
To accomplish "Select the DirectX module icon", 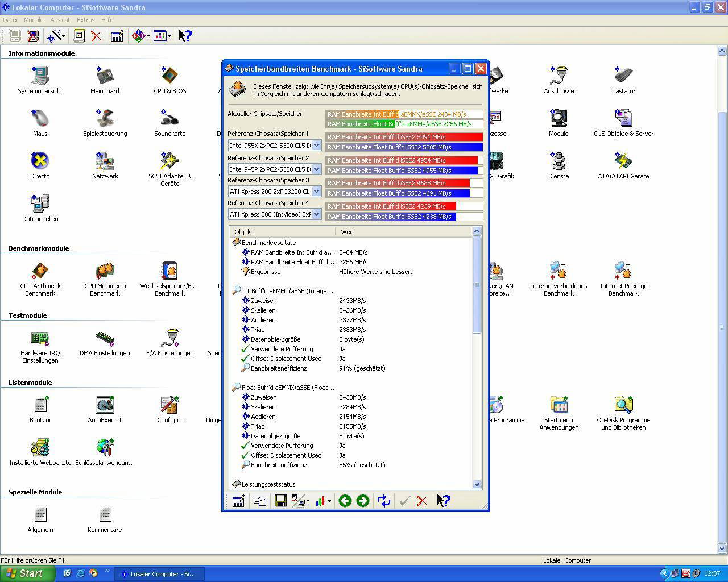I will (x=40, y=165).
